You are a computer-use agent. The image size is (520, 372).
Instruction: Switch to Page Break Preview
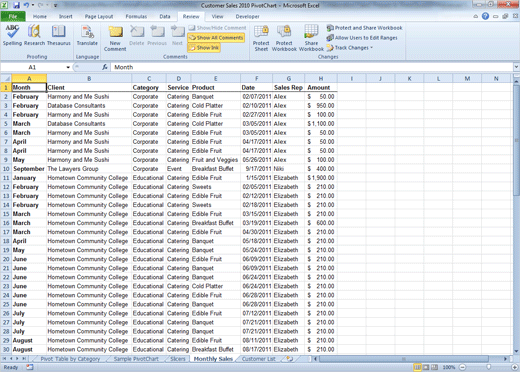(435, 367)
